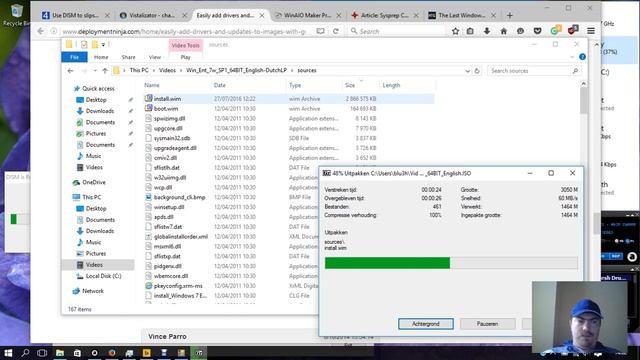Switch to Article Sysprep tab
This screenshot has width=640, height=360.
(x=384, y=16)
